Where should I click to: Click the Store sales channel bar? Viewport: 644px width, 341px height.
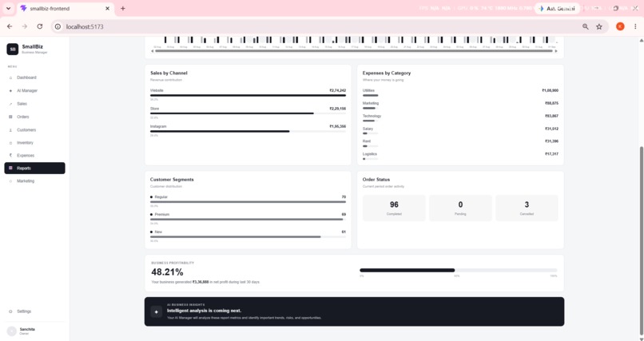point(248,113)
